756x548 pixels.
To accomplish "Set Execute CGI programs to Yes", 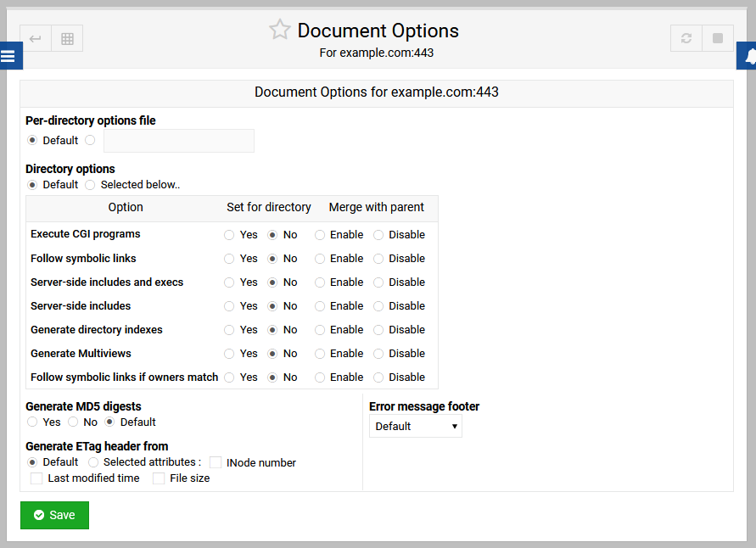I will click(x=229, y=235).
